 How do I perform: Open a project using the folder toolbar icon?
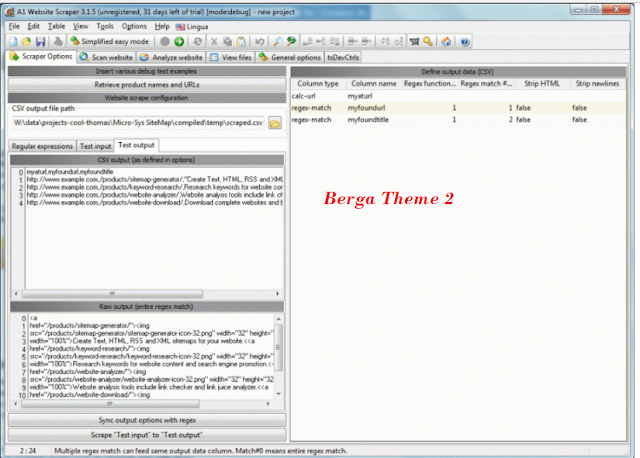(x=27, y=42)
